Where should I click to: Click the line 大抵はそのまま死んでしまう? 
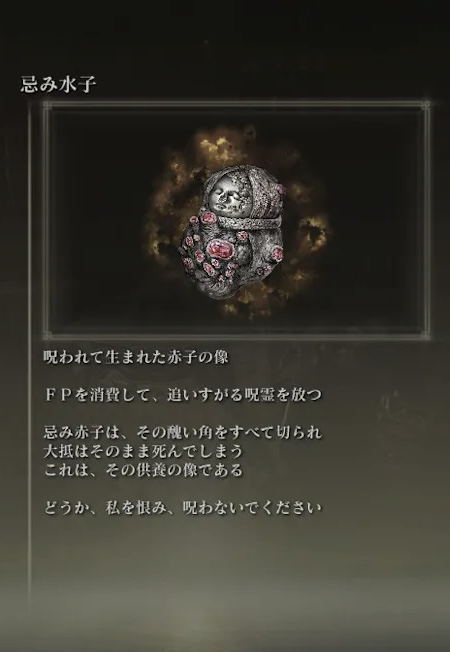coord(143,451)
